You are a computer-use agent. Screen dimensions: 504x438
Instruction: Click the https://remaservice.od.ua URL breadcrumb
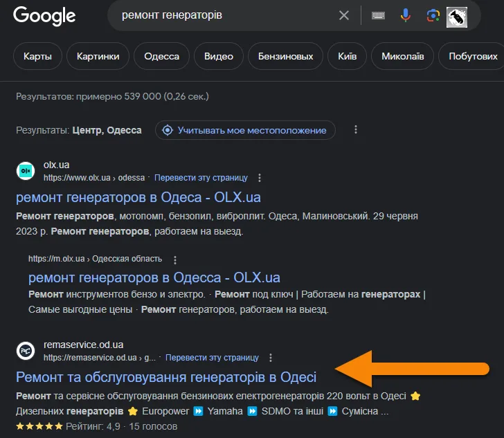100,358
